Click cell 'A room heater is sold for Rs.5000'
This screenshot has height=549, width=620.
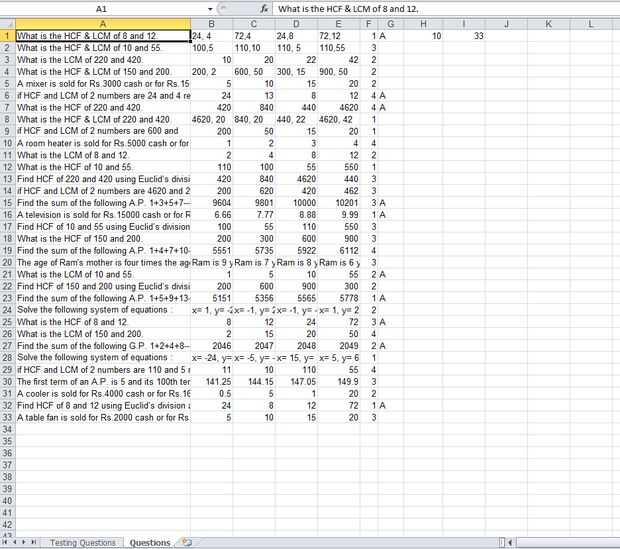click(103, 143)
